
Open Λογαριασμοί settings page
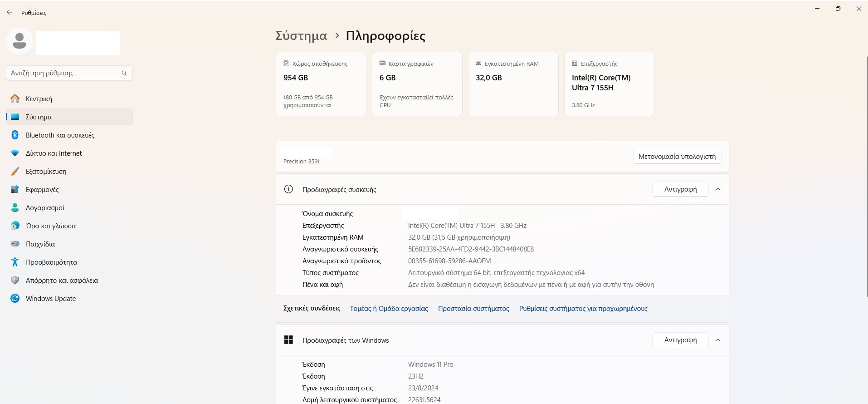[x=45, y=208]
